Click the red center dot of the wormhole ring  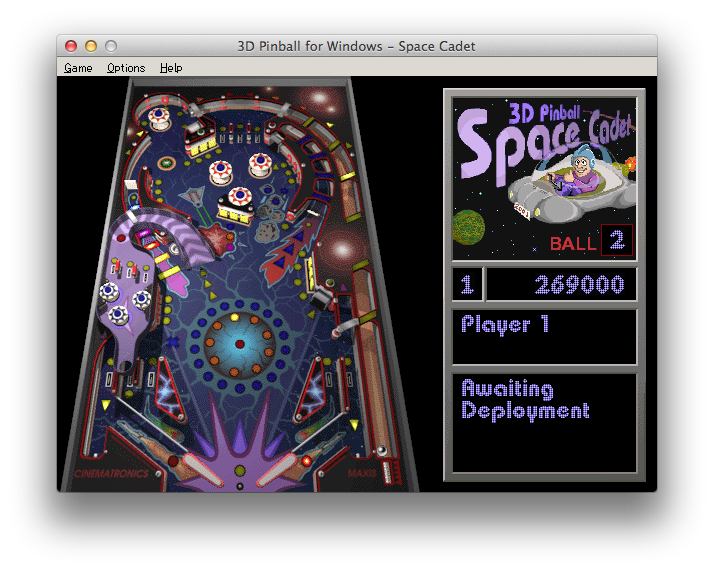click(240, 344)
